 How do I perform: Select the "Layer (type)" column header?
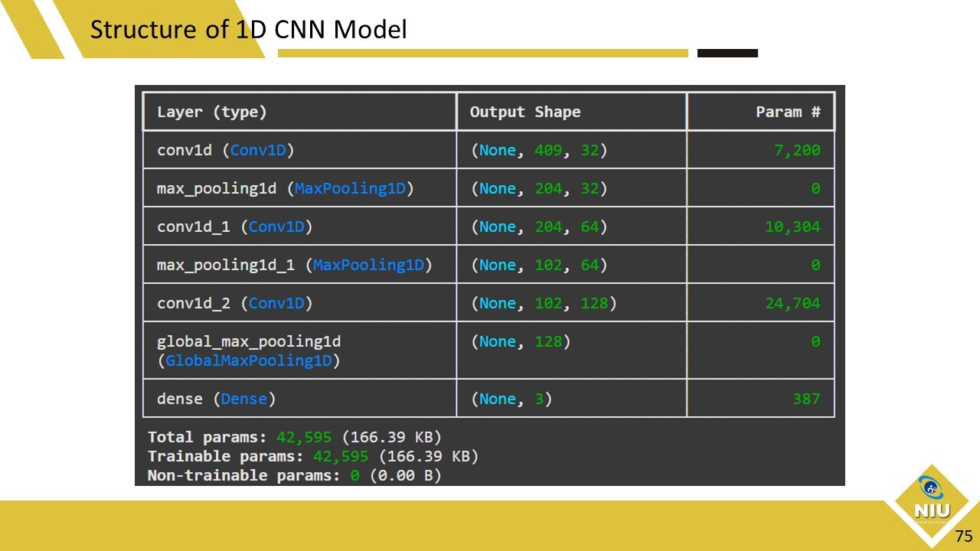[212, 112]
